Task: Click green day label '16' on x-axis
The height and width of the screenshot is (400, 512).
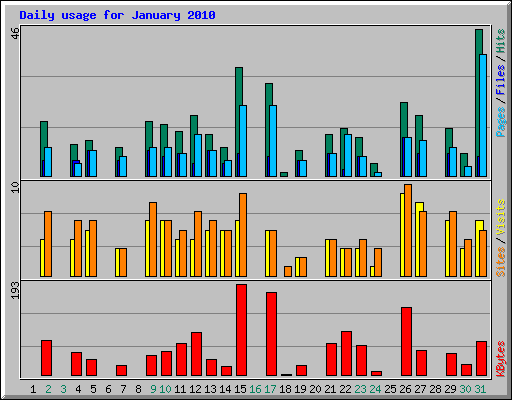Action: 255,389
